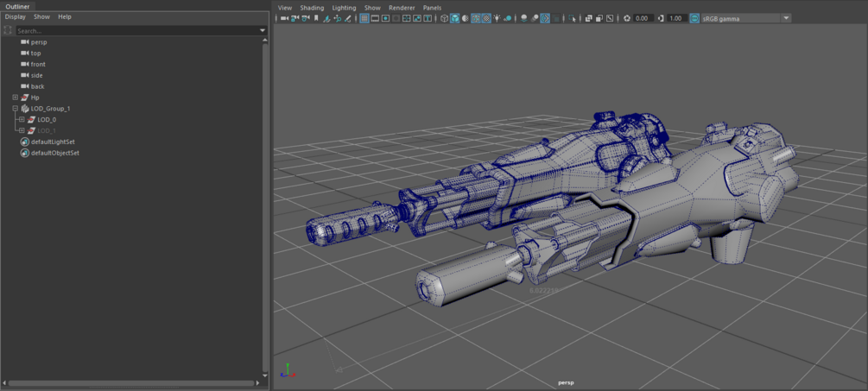Toggle Textured display checker icon
This screenshot has height=391, width=868.
click(486, 18)
